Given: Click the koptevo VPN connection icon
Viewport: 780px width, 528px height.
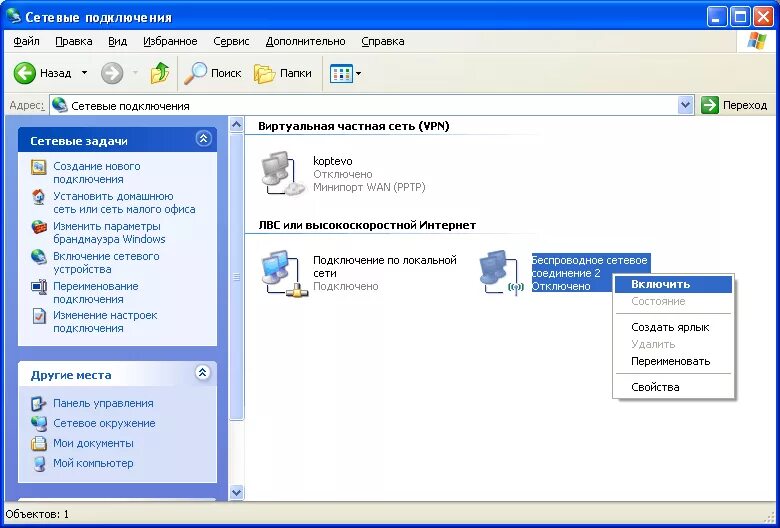Looking at the screenshot, I should click(282, 173).
